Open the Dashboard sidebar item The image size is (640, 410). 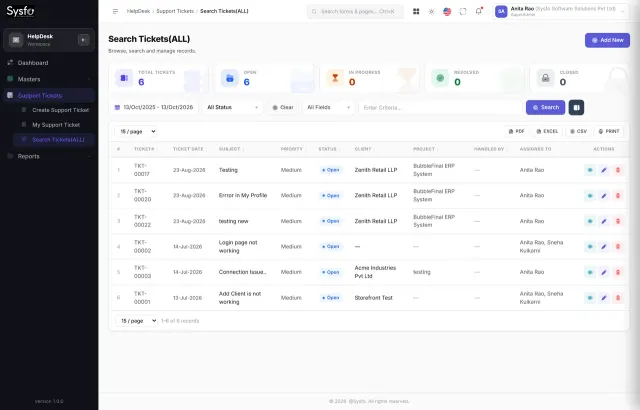(x=49, y=63)
